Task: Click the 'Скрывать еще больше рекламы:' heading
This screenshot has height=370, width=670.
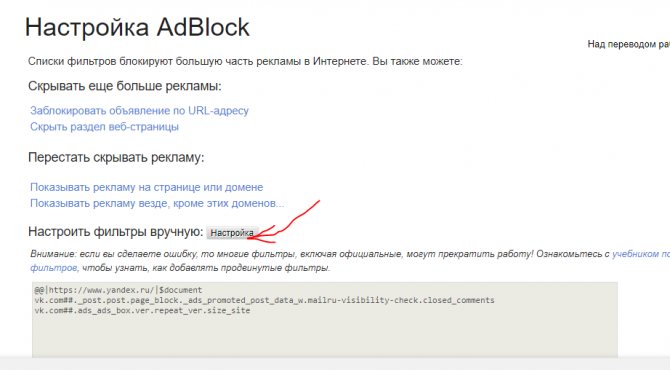Action: pyautogui.click(x=125, y=86)
